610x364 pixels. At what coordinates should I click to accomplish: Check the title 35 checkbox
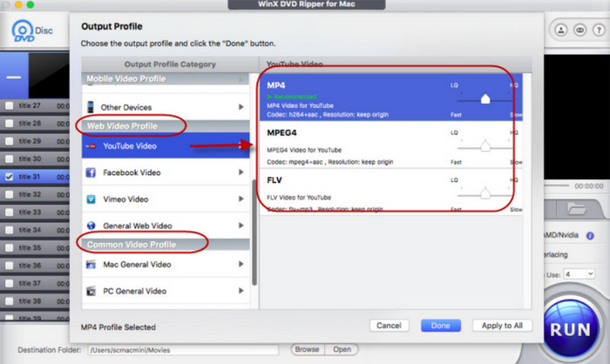(x=10, y=247)
